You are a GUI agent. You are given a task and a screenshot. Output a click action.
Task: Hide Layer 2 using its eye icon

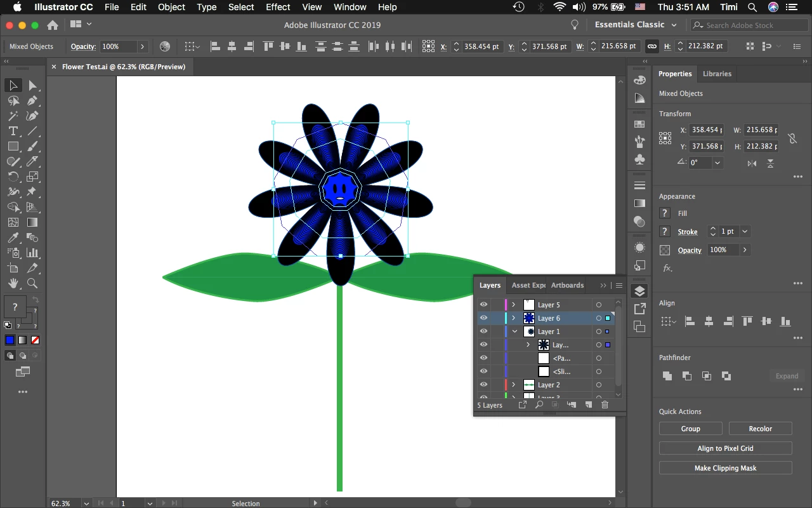point(483,385)
